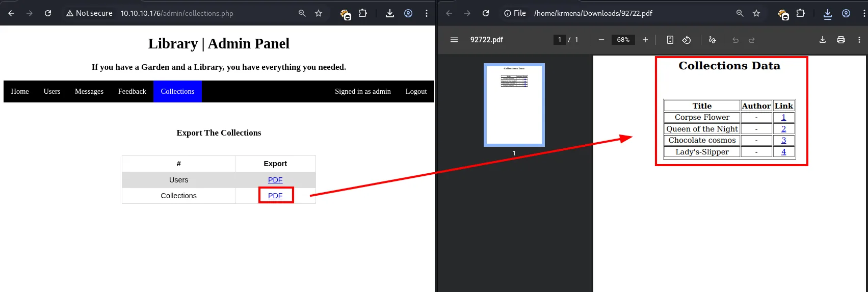Undo annotation in PDF viewer

(735, 40)
